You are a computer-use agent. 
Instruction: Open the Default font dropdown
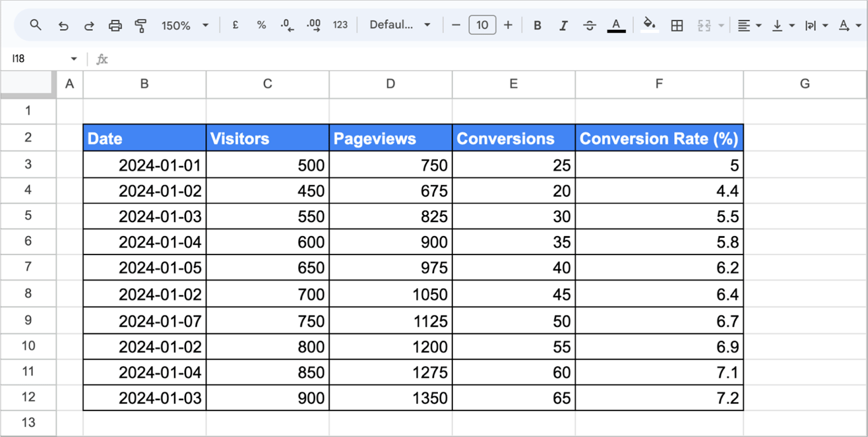pos(400,25)
